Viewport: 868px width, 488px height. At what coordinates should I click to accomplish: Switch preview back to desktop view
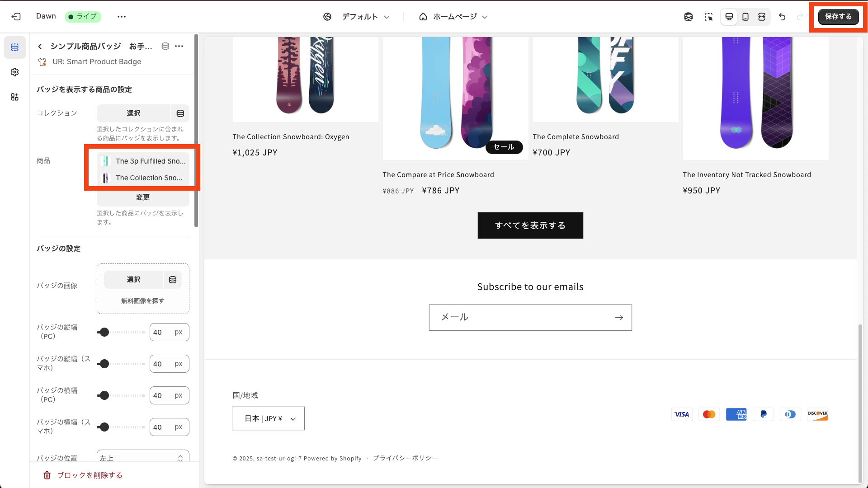[x=729, y=17]
